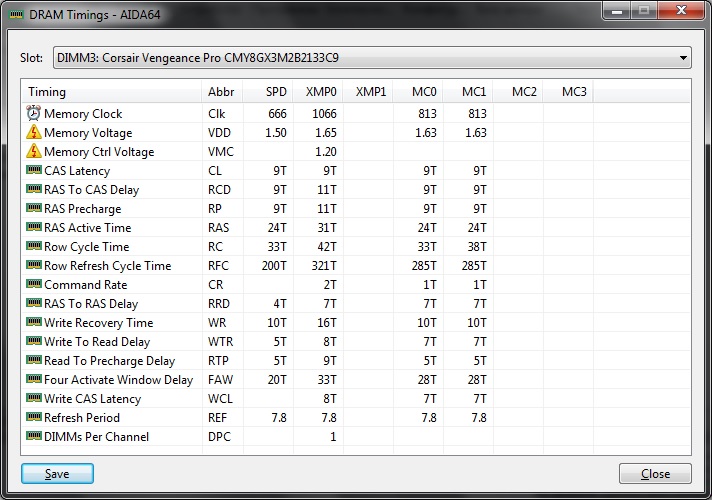
Task: Click the MC3 column header
Action: [568, 92]
